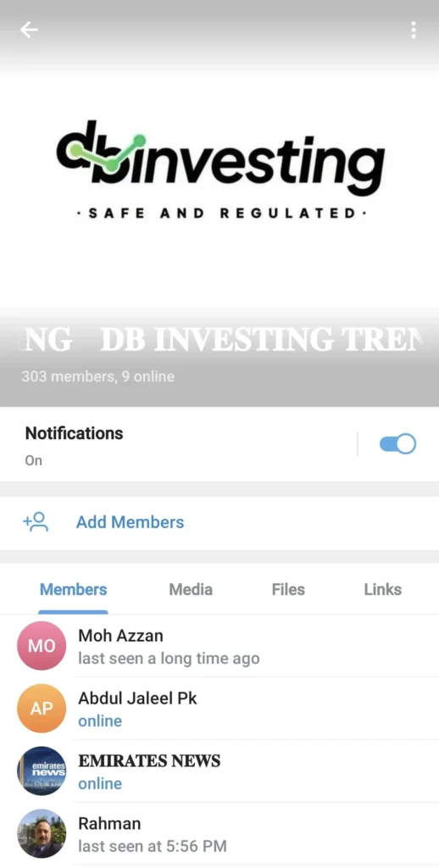
Task: Switch to the Links tab
Action: click(382, 590)
